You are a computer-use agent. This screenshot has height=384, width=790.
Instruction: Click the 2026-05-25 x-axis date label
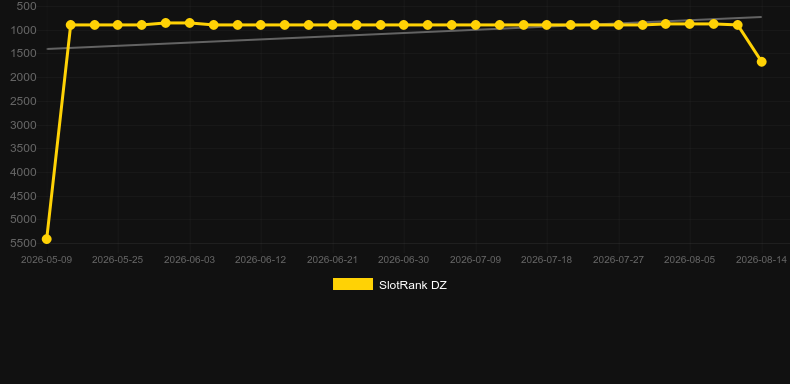117,260
